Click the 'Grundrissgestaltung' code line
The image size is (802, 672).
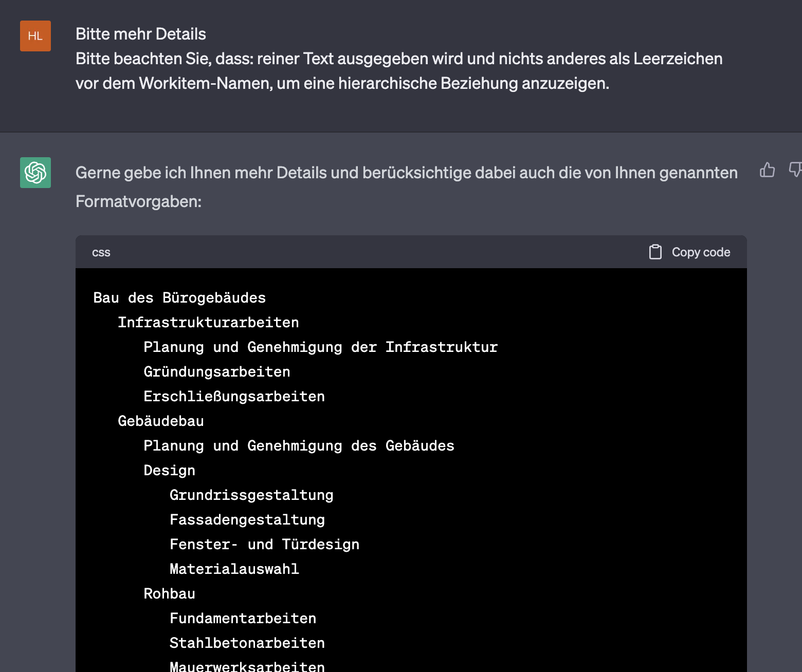[x=251, y=495]
